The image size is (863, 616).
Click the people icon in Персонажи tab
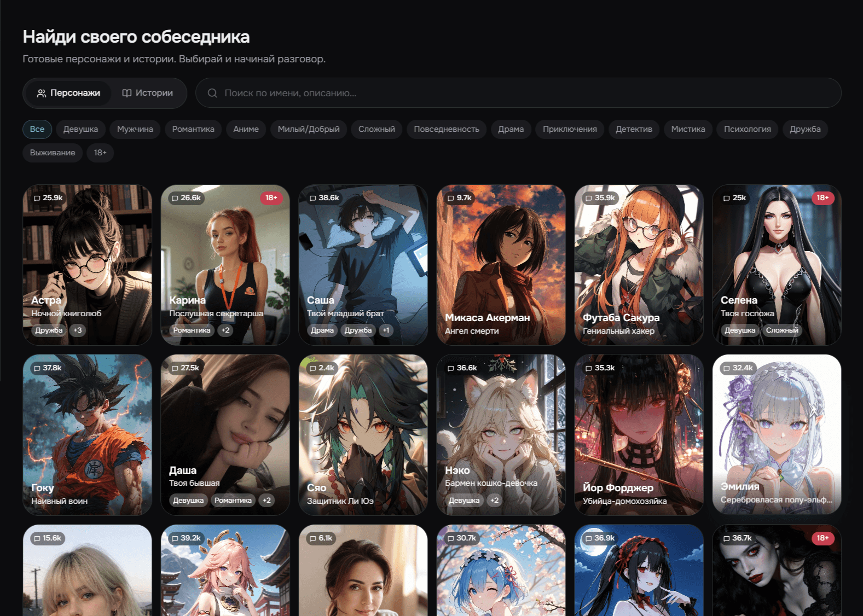[x=42, y=93]
